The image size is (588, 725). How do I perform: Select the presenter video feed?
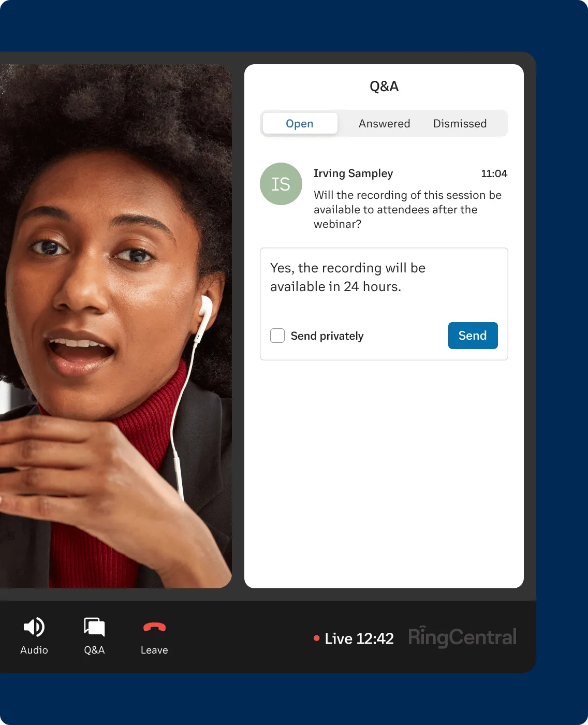tap(116, 326)
